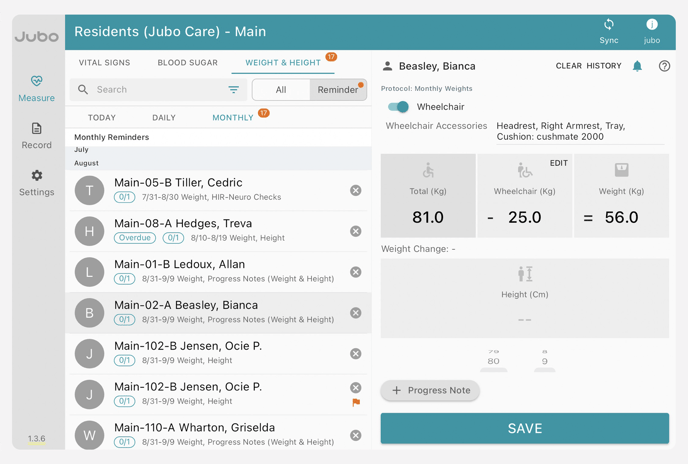Select the All filter option
This screenshot has height=464, width=688.
click(281, 90)
